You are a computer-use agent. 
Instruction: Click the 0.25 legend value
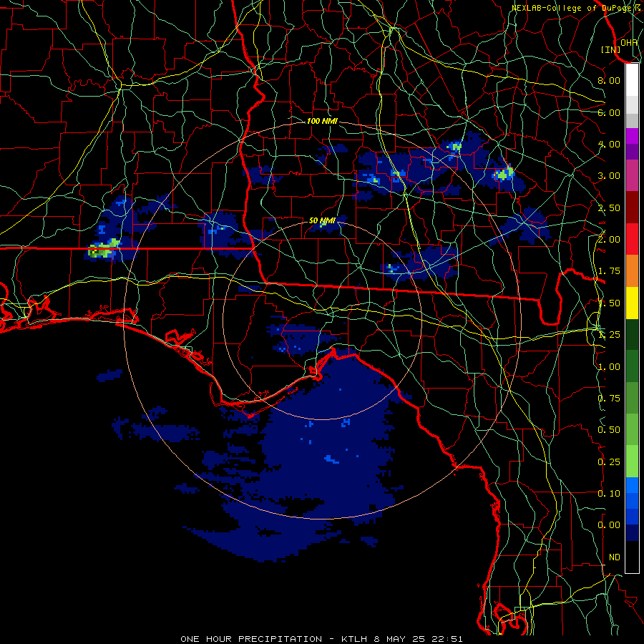[x=609, y=462]
